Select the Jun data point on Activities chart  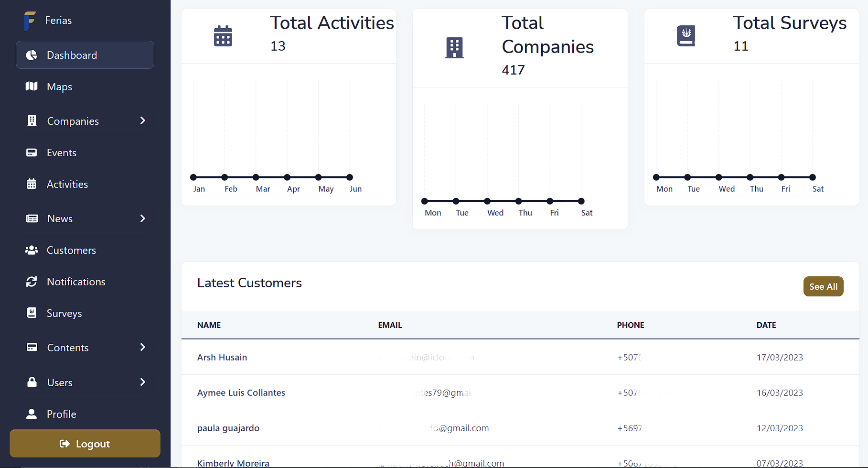coord(350,177)
